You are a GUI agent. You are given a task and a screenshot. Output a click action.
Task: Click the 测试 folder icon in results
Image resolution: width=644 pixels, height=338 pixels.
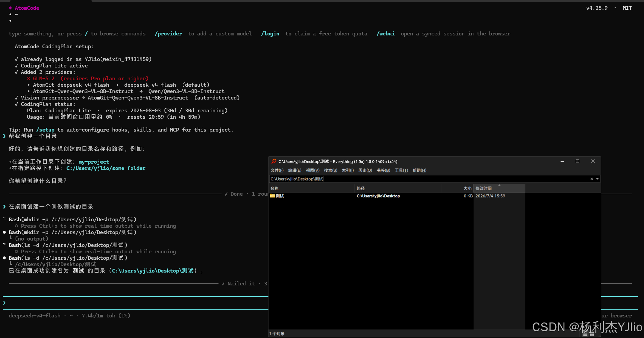click(x=273, y=196)
